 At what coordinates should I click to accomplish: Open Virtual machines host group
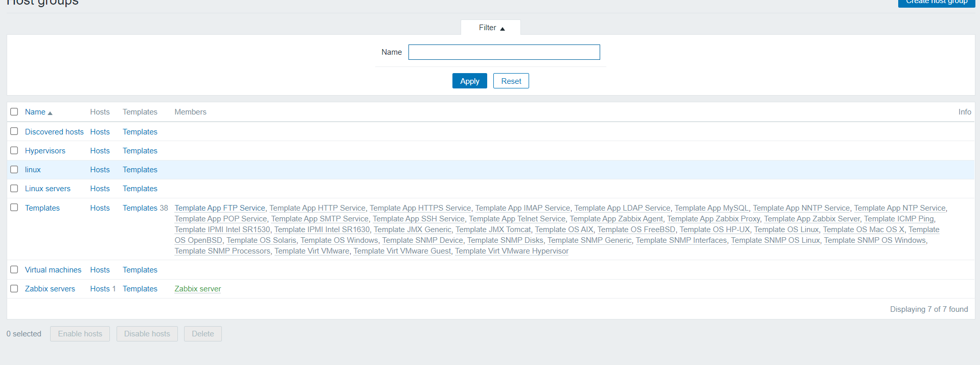[x=53, y=270]
